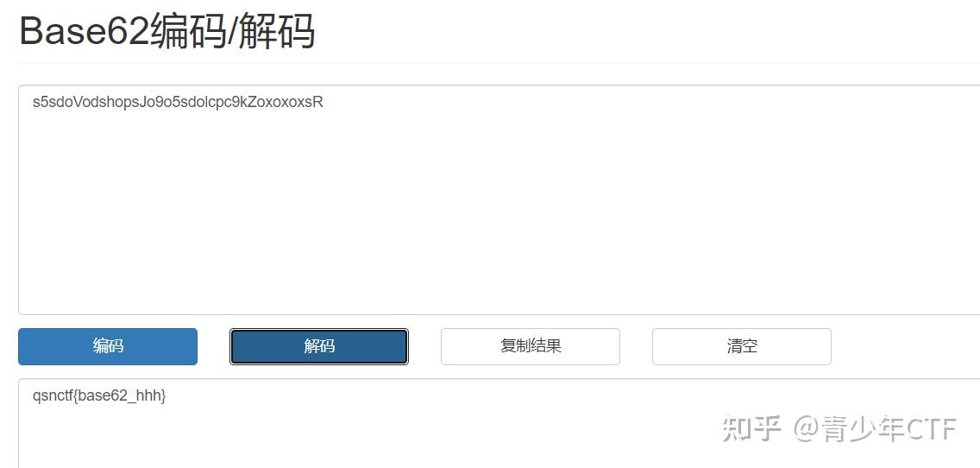Image resolution: width=980 pixels, height=468 pixels.
Task: Focus the decoded output text area
Action: click(x=499, y=423)
